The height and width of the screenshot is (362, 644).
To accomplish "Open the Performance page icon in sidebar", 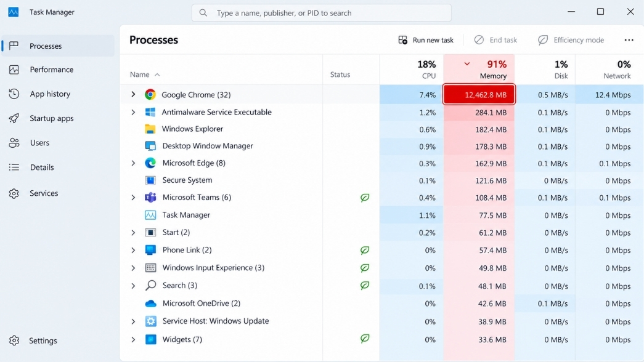I will (x=14, y=70).
